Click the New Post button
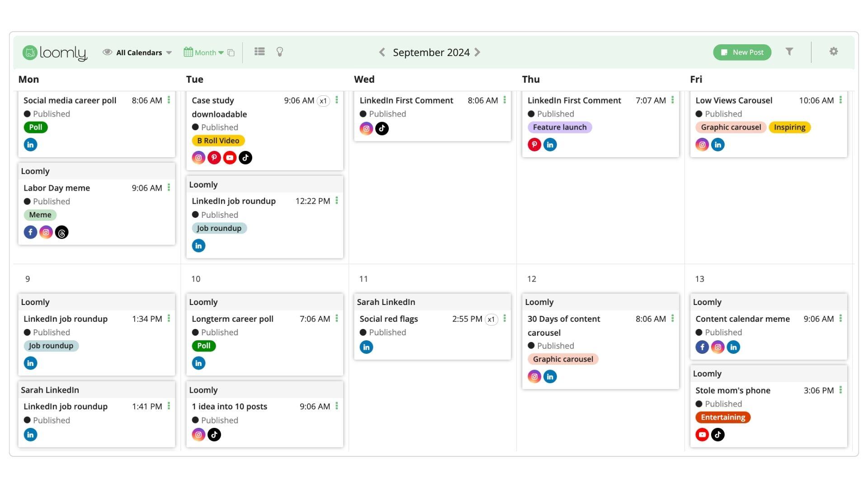 click(x=742, y=52)
